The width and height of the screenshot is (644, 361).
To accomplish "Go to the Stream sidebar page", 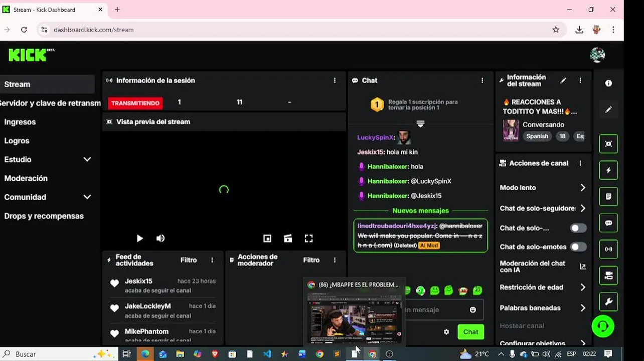I will coord(47,84).
